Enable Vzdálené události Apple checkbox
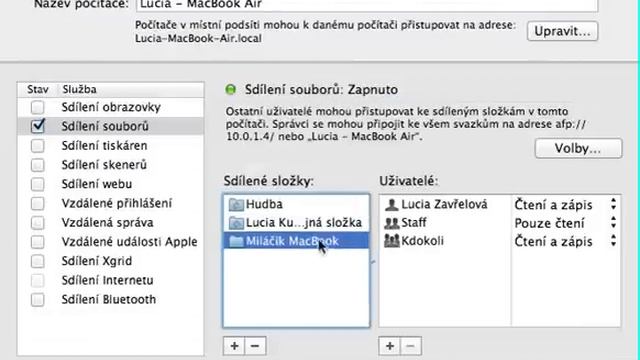Image resolution: width=640 pixels, height=360 pixels. point(38,242)
